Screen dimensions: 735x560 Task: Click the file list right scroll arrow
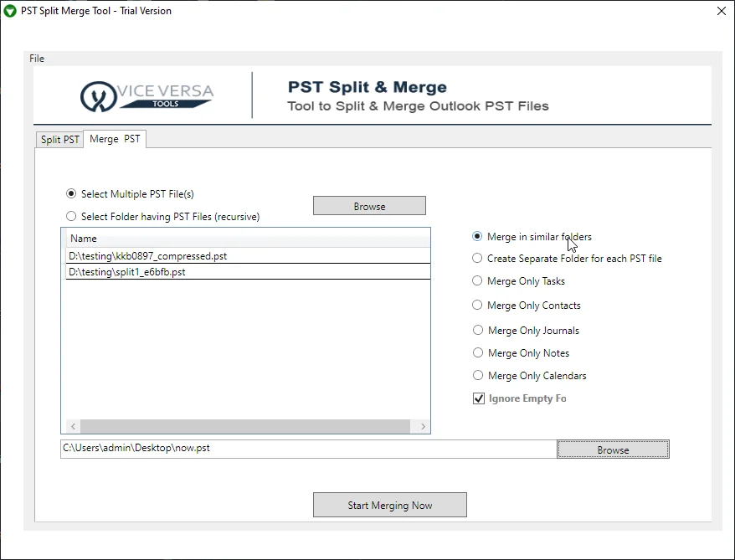(x=423, y=426)
